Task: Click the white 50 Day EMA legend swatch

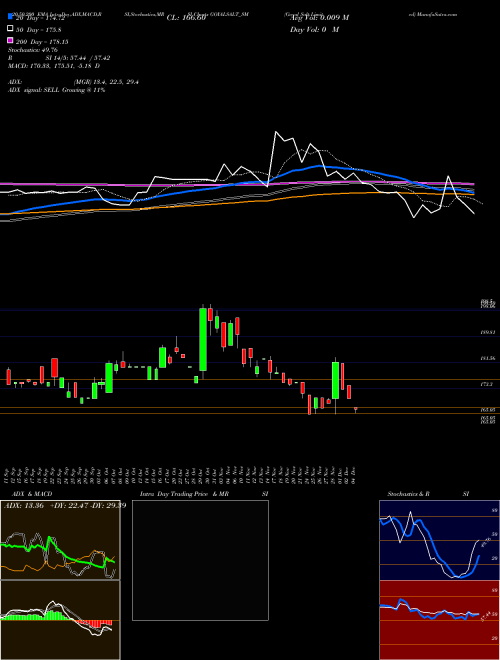Action: pyautogui.click(x=10, y=29)
